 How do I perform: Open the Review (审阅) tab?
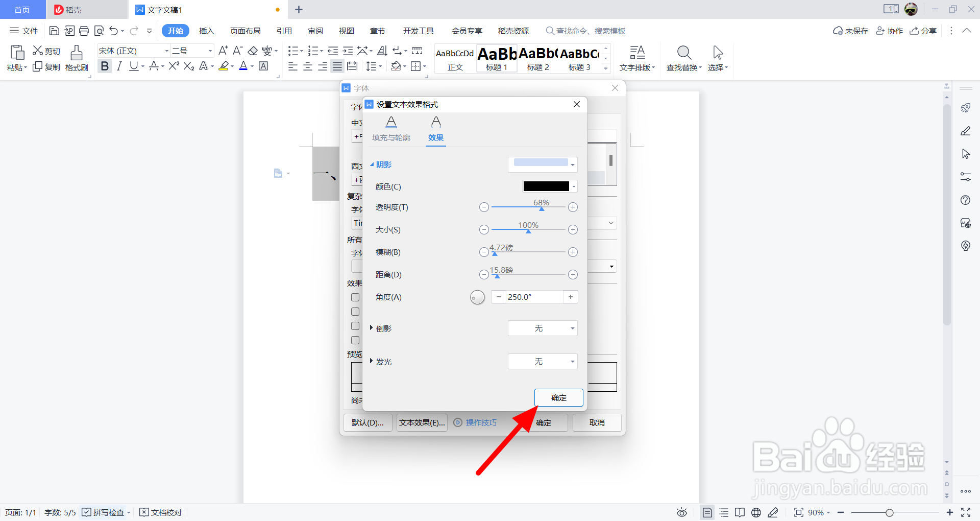[315, 31]
